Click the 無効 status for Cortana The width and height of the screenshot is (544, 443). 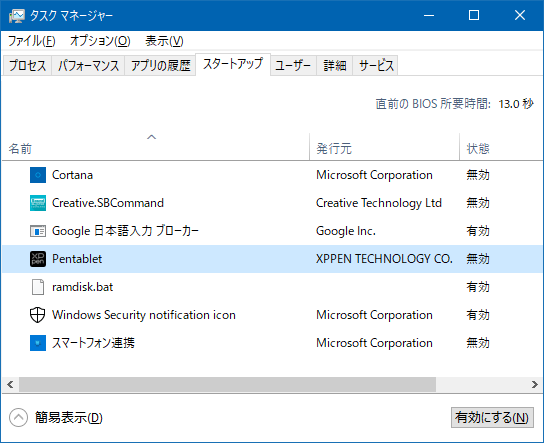(x=478, y=175)
